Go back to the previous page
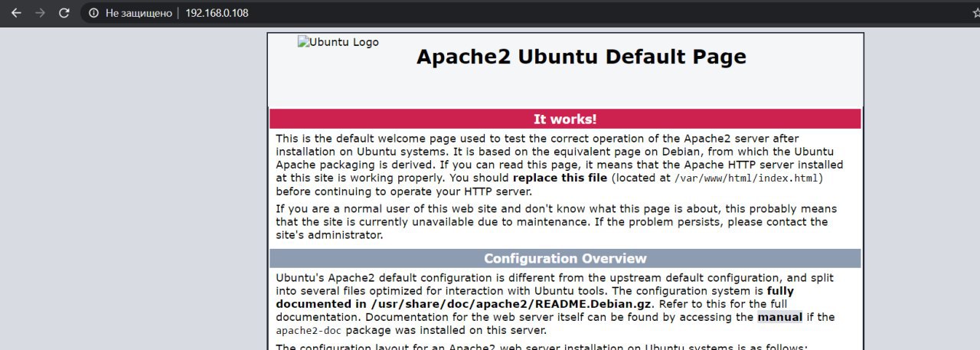 click(16, 13)
